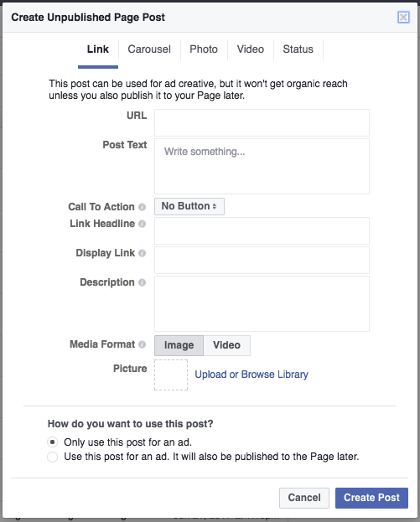420x522 pixels.
Task: Click the Display Link info icon
Action: (x=142, y=253)
